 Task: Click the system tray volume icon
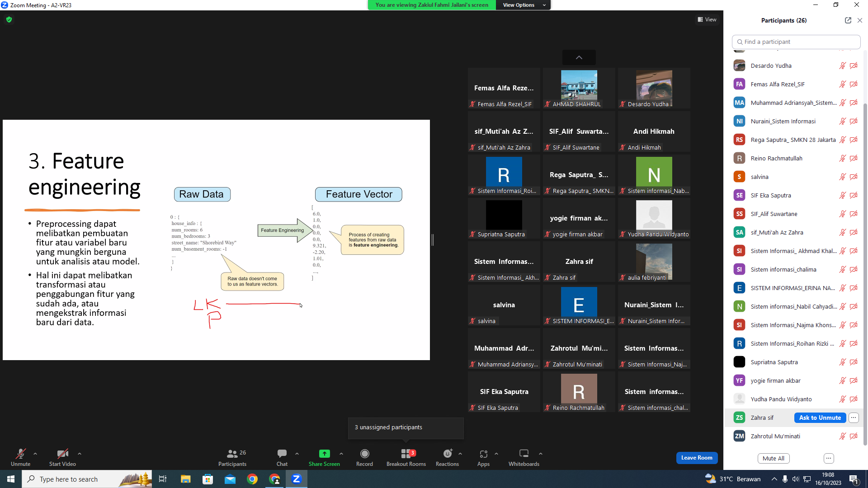(x=796, y=479)
